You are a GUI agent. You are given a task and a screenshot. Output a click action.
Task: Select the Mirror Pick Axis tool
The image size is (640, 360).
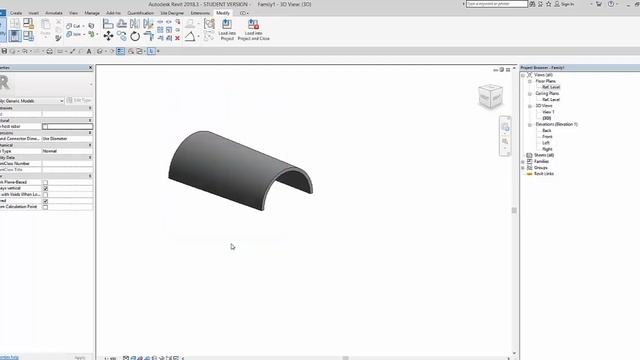point(135,24)
